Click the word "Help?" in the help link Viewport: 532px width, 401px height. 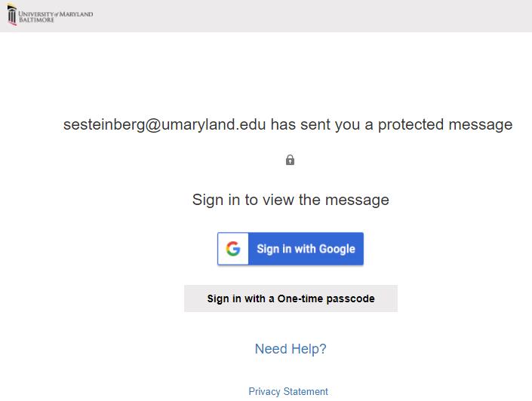tap(309, 349)
